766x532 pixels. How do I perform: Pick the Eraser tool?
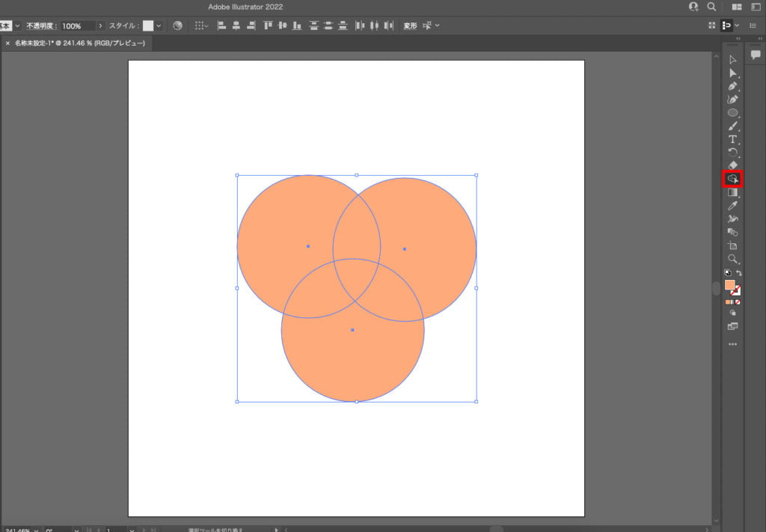click(732, 165)
